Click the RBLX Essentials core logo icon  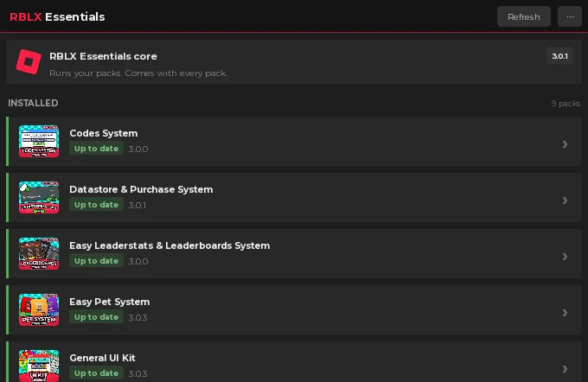29,62
